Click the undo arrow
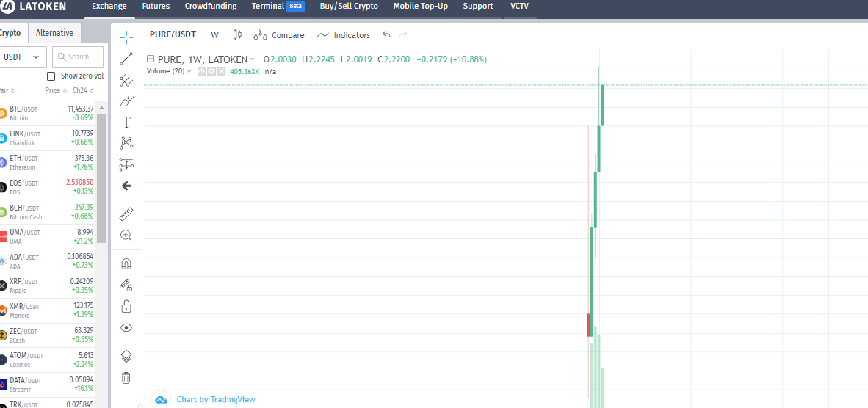 (x=386, y=34)
